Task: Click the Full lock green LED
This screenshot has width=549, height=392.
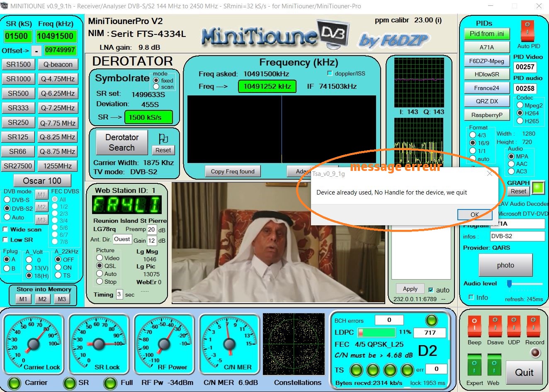Action: click(110, 383)
